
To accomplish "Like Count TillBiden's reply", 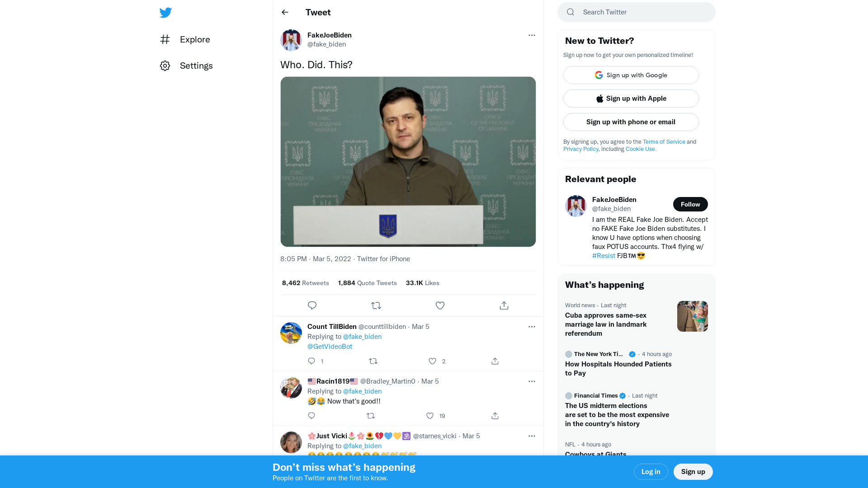I will pos(433,361).
